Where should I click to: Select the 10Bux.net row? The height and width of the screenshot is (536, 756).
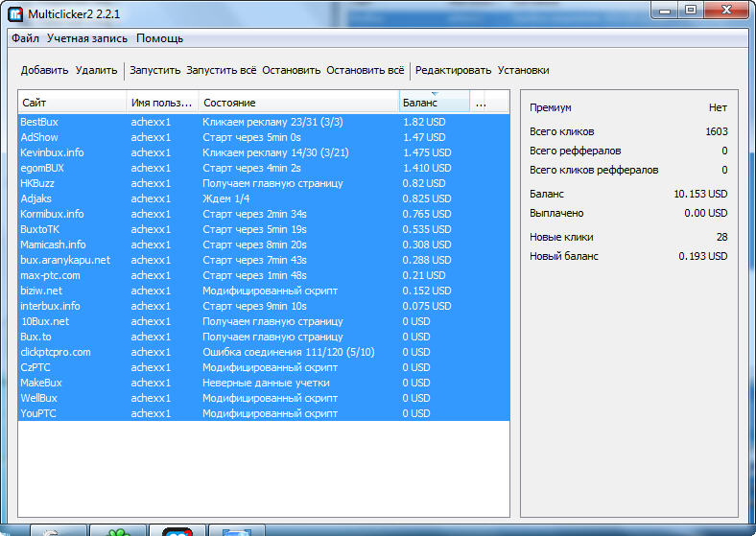(x=264, y=321)
